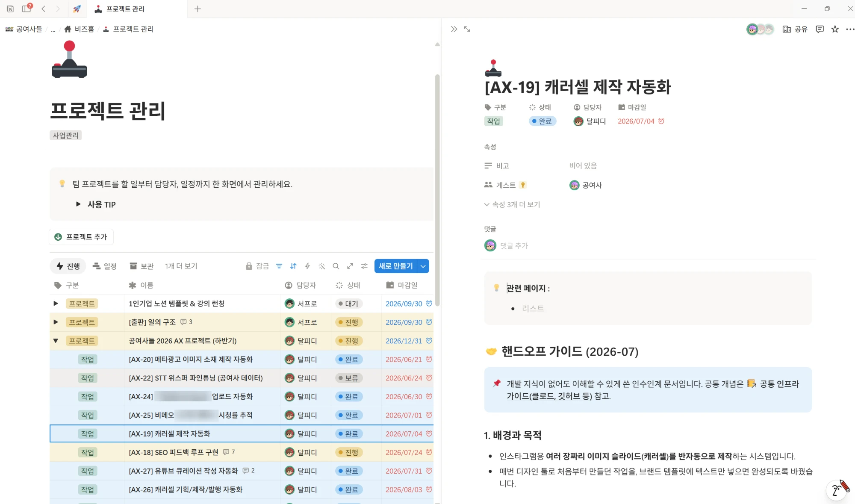Expand the 1인기업 노션 템플릿 row

tap(56, 304)
